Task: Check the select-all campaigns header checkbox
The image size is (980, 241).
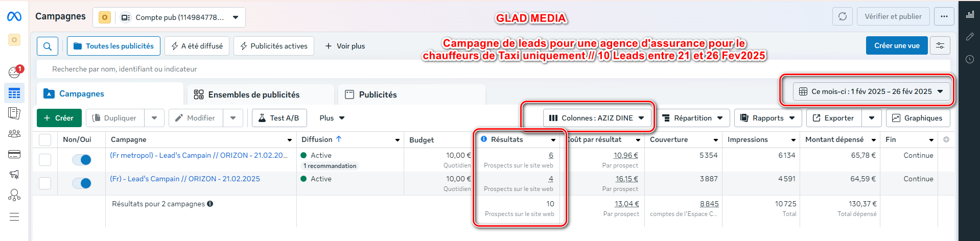Action: coord(45,139)
